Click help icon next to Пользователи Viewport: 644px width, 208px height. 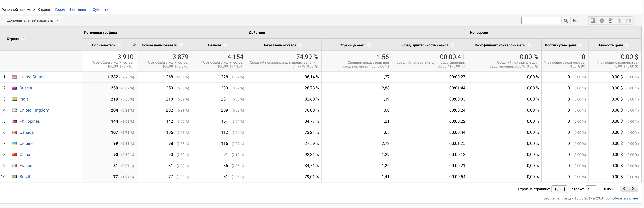pos(120,45)
